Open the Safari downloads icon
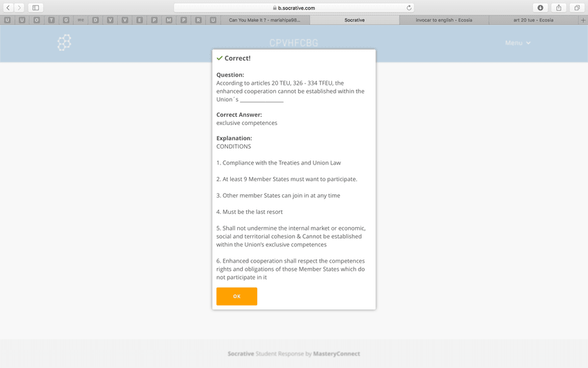This screenshot has height=368, width=588. click(540, 8)
